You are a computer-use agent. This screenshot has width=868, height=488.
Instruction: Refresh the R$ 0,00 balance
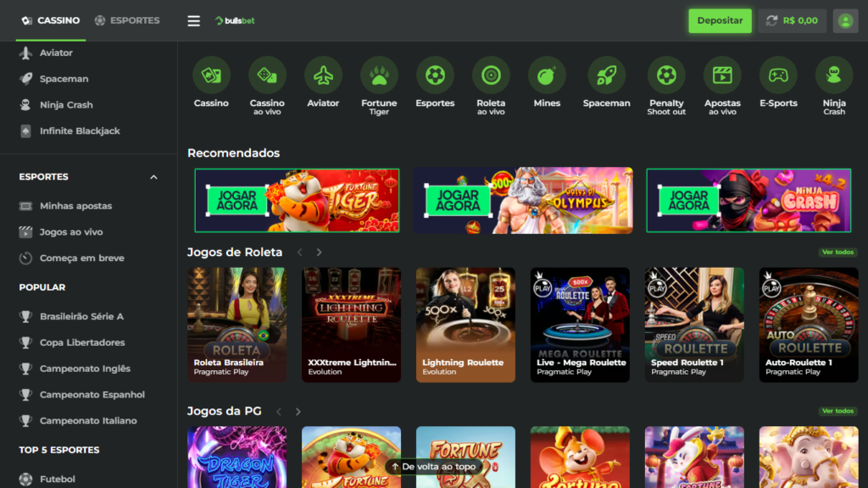pyautogui.click(x=771, y=21)
